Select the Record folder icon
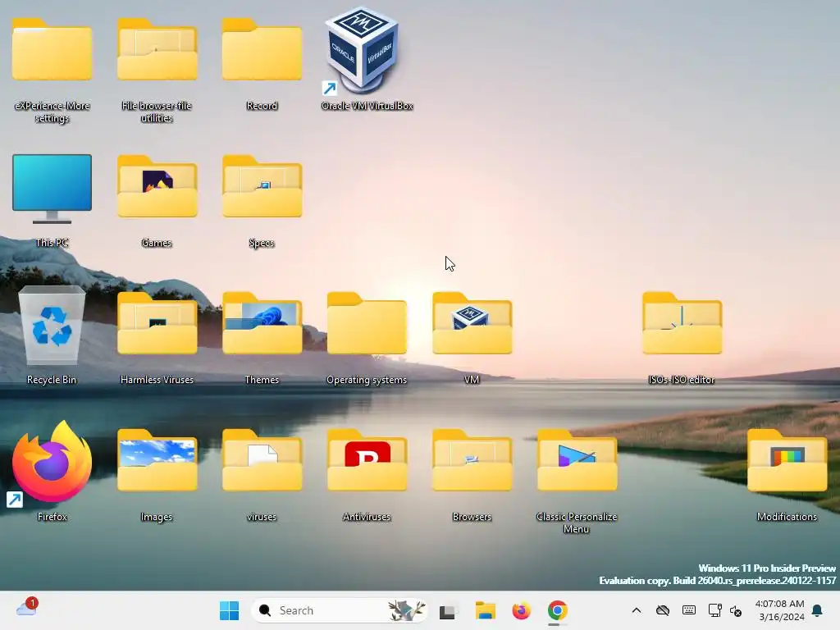 tap(262, 49)
